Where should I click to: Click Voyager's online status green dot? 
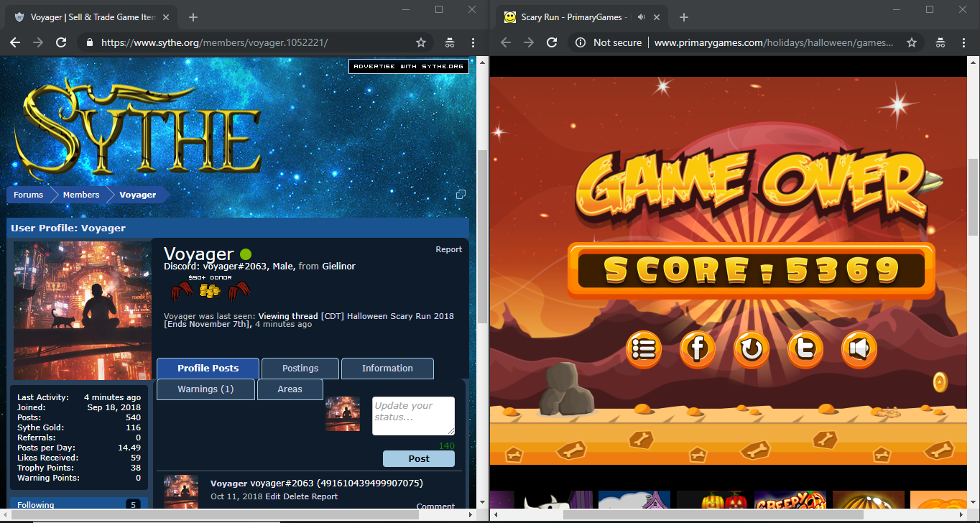[x=246, y=254]
